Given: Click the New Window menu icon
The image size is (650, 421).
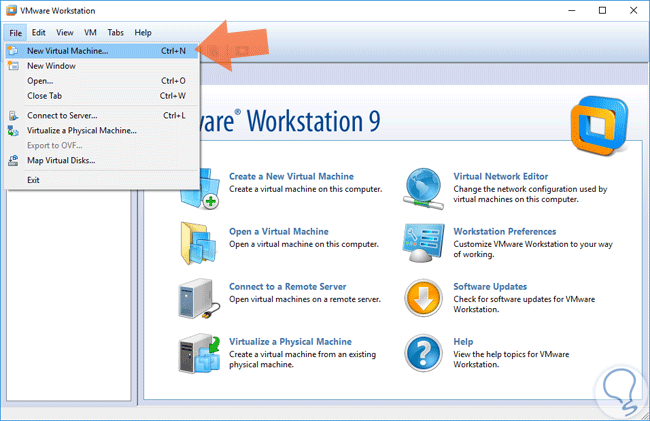Looking at the screenshot, I should pos(13,65).
